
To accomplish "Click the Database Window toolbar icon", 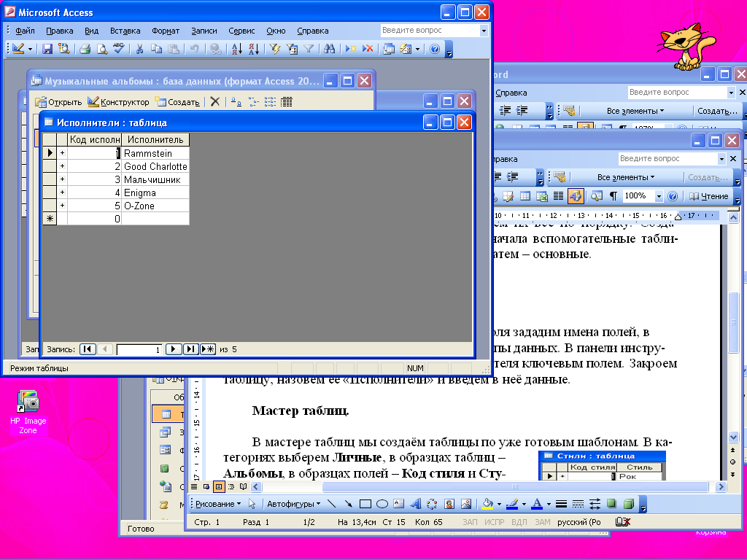I will (389, 49).
